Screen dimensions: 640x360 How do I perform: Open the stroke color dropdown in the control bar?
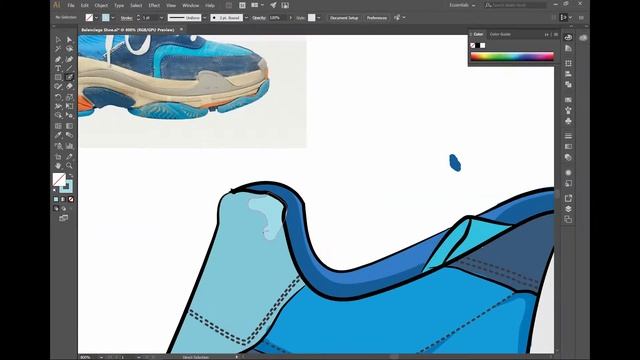[113, 18]
